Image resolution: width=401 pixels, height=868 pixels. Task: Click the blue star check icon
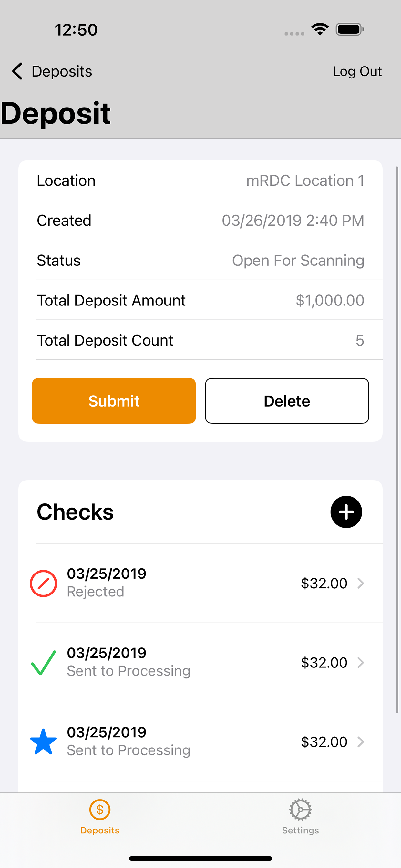point(44,742)
